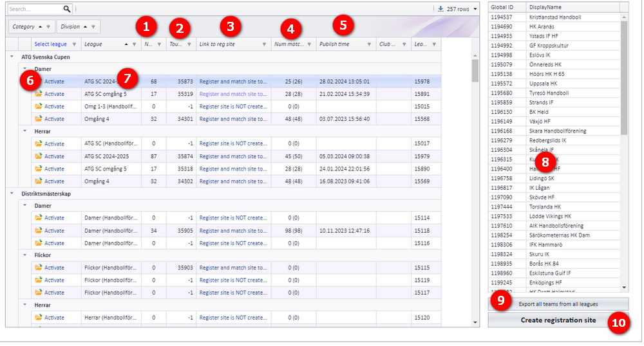Activate league Omgång 4 with ID 15569
Image resolution: width=644 pixels, height=346 pixels.
54,181
